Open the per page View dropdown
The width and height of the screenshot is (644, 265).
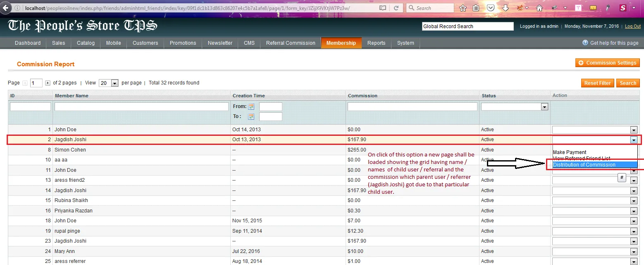point(109,83)
